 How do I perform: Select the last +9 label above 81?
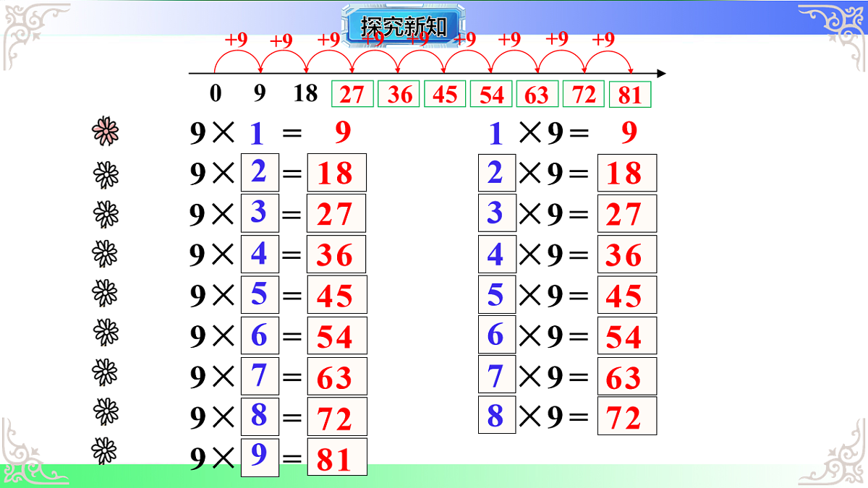point(604,39)
